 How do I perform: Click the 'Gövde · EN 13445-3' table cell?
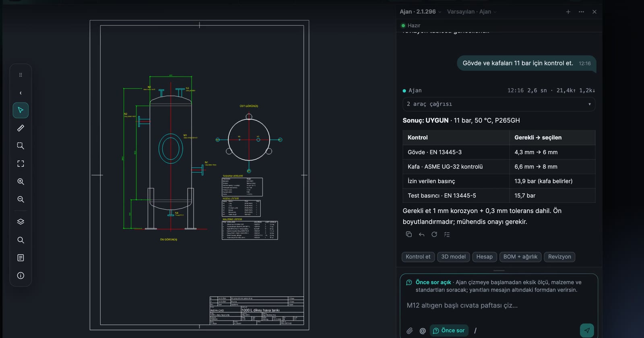(456, 152)
